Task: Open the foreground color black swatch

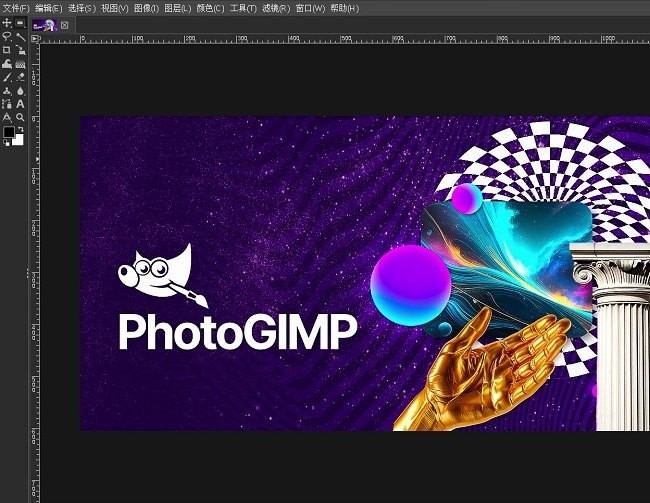Action: 9,132
